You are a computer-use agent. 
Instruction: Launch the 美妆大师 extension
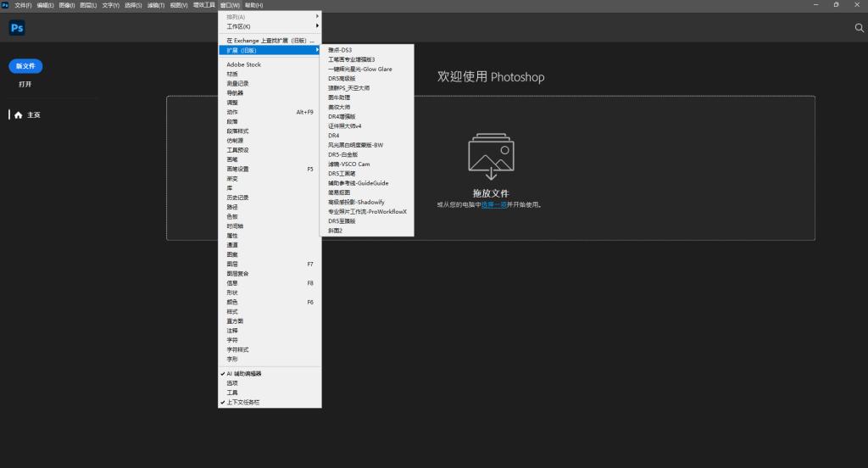click(367, 108)
